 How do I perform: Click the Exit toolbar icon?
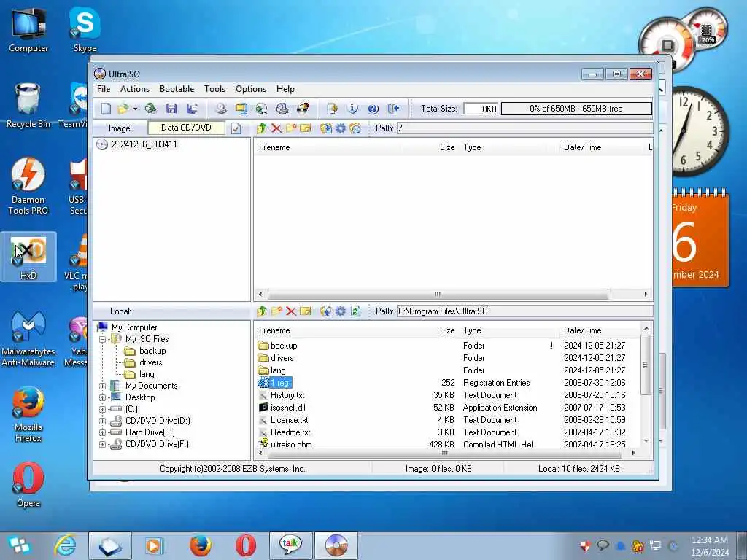(x=393, y=109)
